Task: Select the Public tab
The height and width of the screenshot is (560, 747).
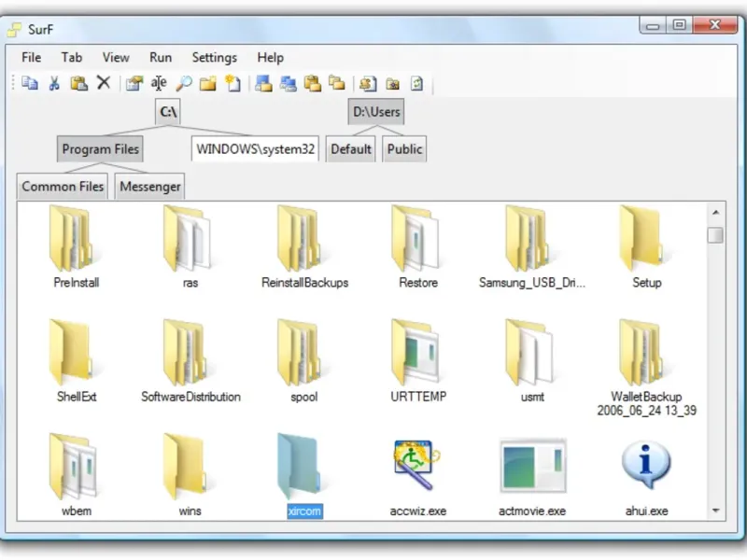Action: point(404,149)
